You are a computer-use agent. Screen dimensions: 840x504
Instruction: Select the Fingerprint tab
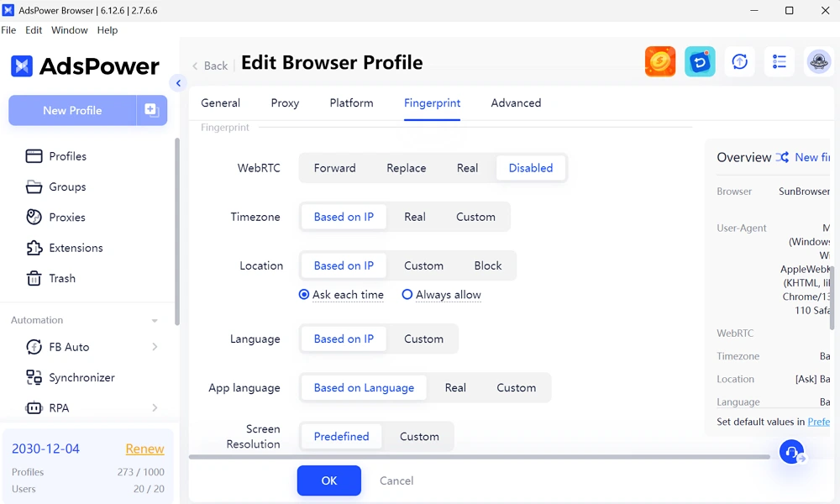(433, 102)
